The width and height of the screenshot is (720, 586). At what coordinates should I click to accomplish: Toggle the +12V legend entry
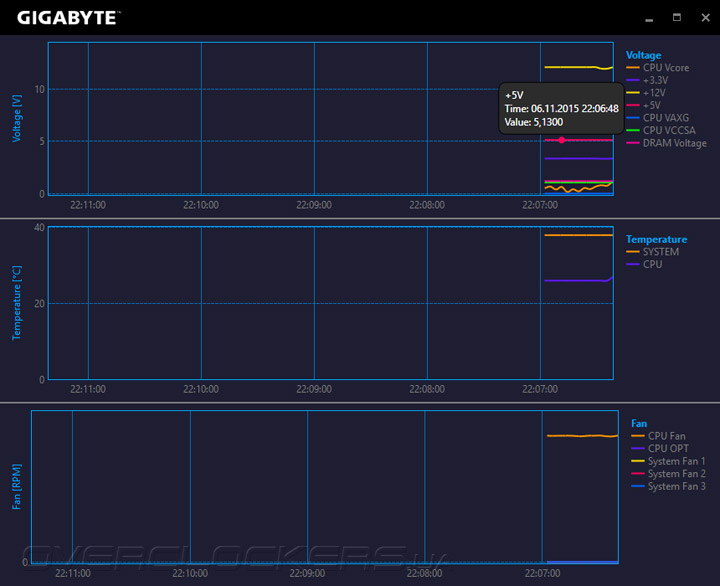coord(646,93)
